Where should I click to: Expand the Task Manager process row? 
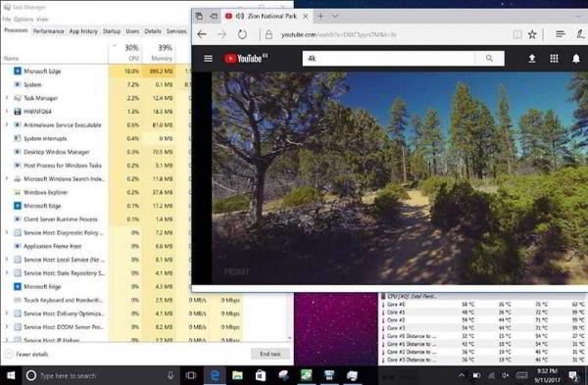7,98
